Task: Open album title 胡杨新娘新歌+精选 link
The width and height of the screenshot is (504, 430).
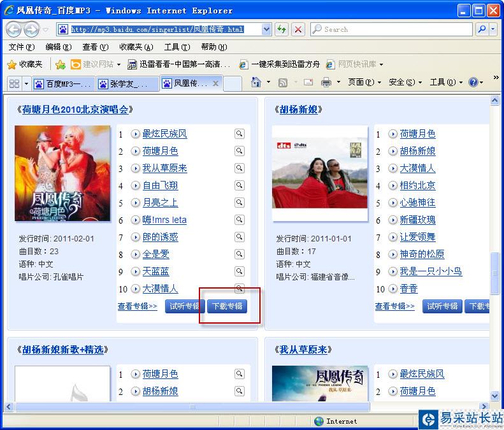Action: [x=63, y=350]
